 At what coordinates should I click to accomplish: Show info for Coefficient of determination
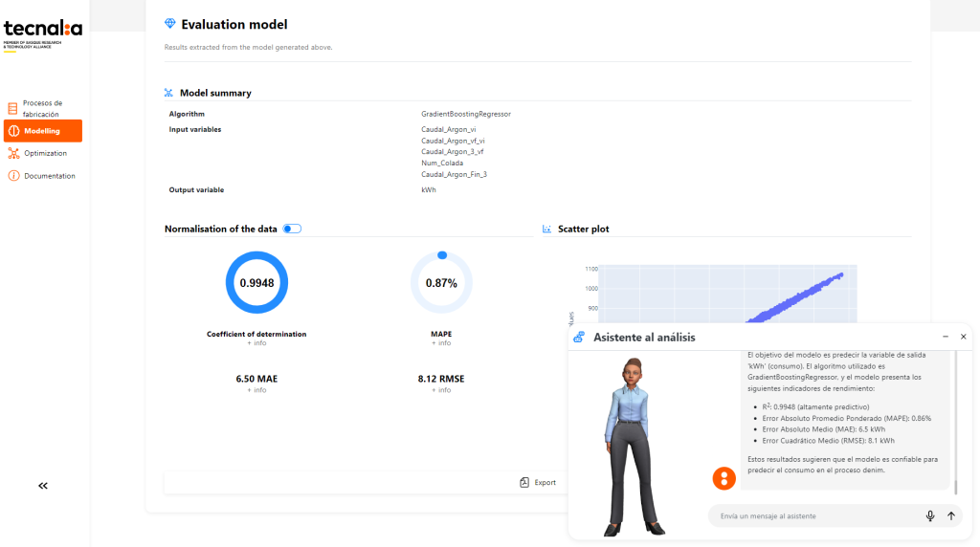click(256, 342)
